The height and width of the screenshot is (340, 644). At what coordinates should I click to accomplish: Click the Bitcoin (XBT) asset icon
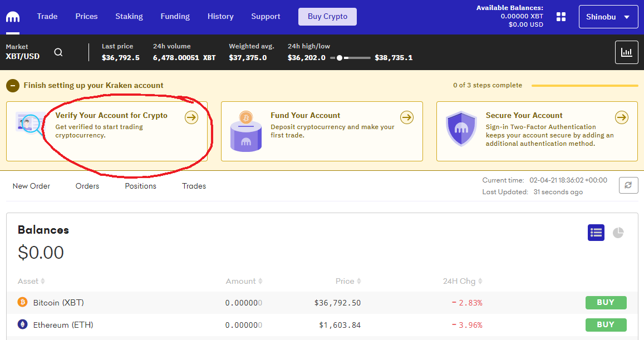(22, 302)
